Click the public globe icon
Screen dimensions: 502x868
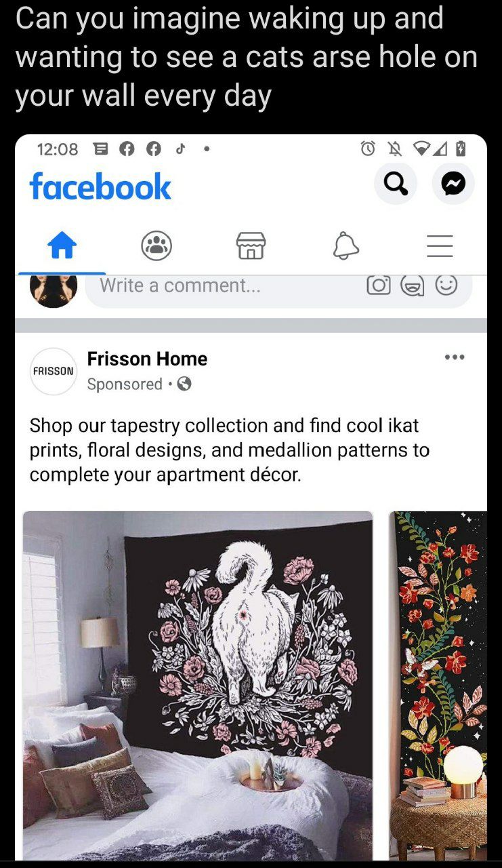coord(184,384)
